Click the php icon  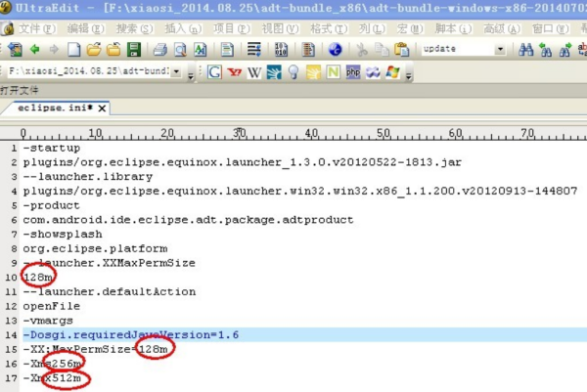(353, 71)
